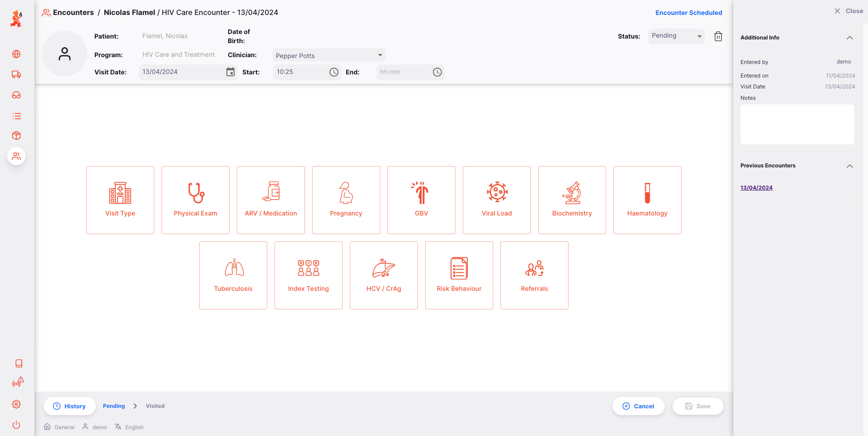Open the Visit Date calendar picker
This screenshot has height=436, width=868.
(x=230, y=72)
